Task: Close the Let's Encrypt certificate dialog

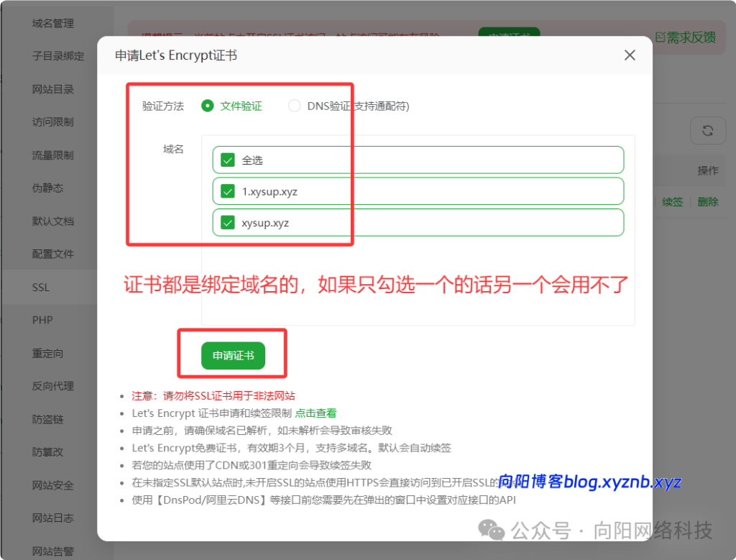Action: pos(630,55)
